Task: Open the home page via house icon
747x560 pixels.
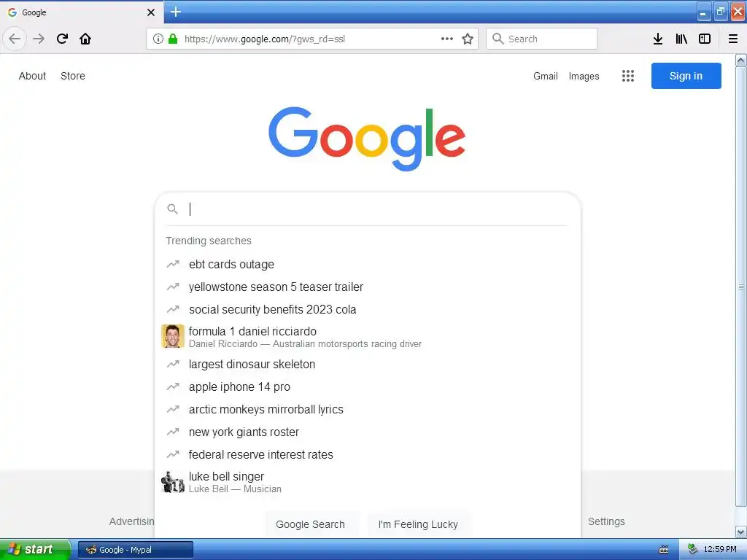Action: point(85,39)
